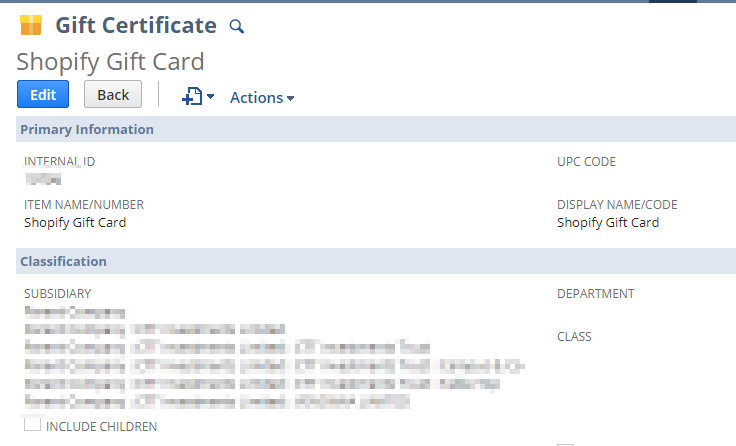Collapse the Classification section header

click(64, 261)
